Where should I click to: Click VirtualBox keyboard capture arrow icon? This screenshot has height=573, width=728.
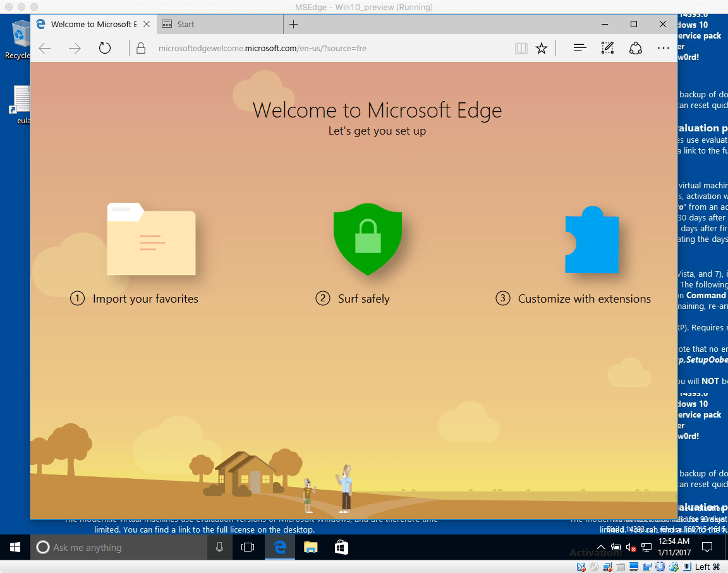pyautogui.click(x=687, y=567)
